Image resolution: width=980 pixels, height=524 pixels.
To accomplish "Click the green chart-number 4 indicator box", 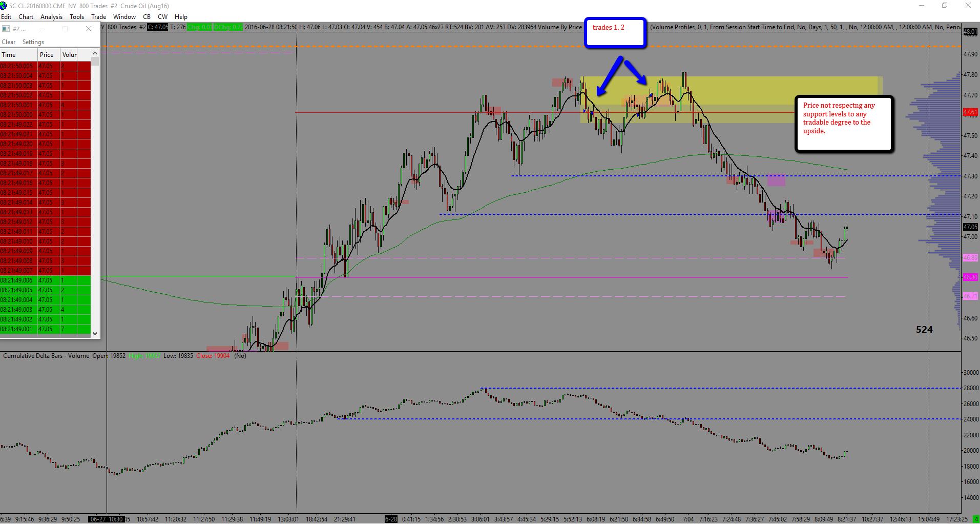I will 976,519.
